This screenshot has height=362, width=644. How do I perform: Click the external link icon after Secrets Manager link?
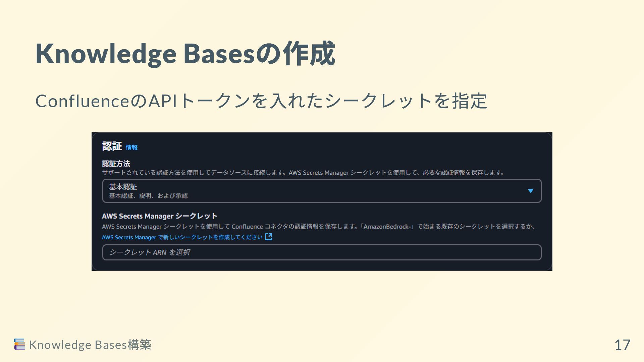(268, 237)
